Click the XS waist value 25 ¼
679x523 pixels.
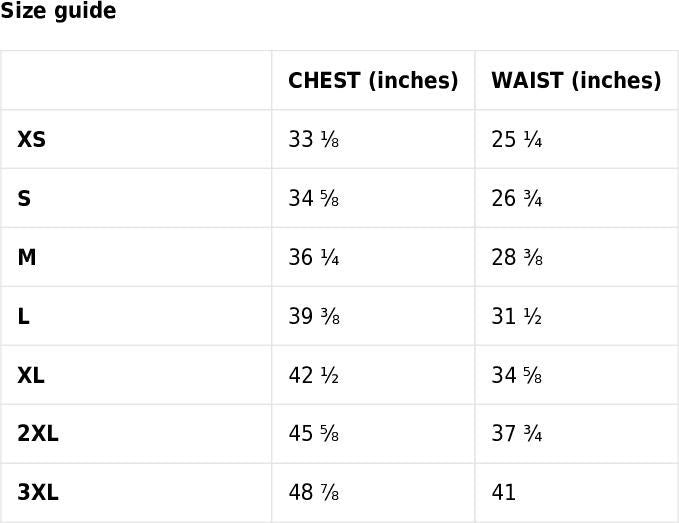point(517,140)
